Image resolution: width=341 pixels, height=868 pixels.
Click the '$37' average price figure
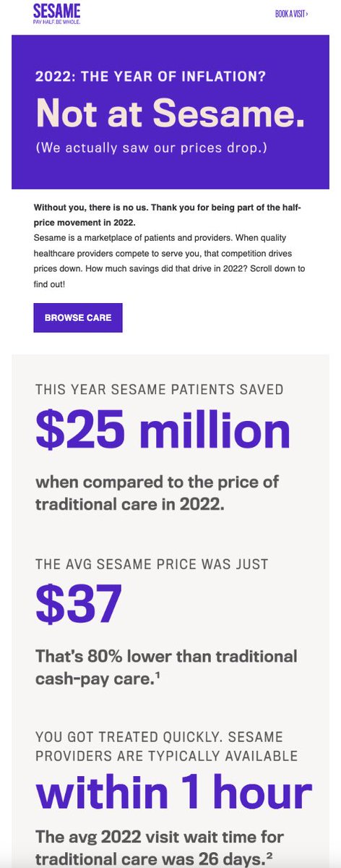[x=79, y=605]
